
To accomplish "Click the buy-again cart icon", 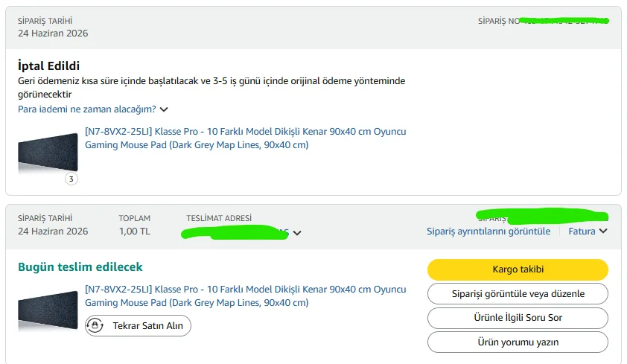I will (95, 325).
